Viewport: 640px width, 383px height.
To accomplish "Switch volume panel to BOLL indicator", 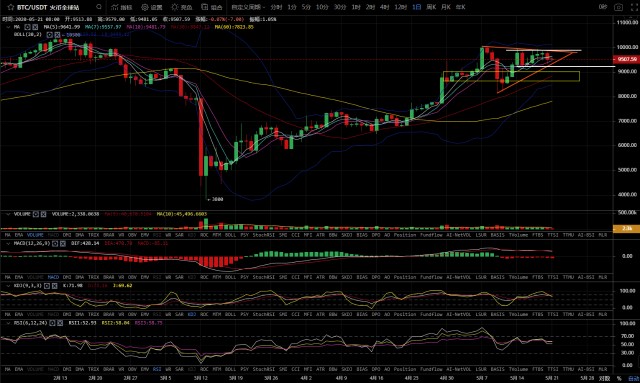I will pos(231,235).
